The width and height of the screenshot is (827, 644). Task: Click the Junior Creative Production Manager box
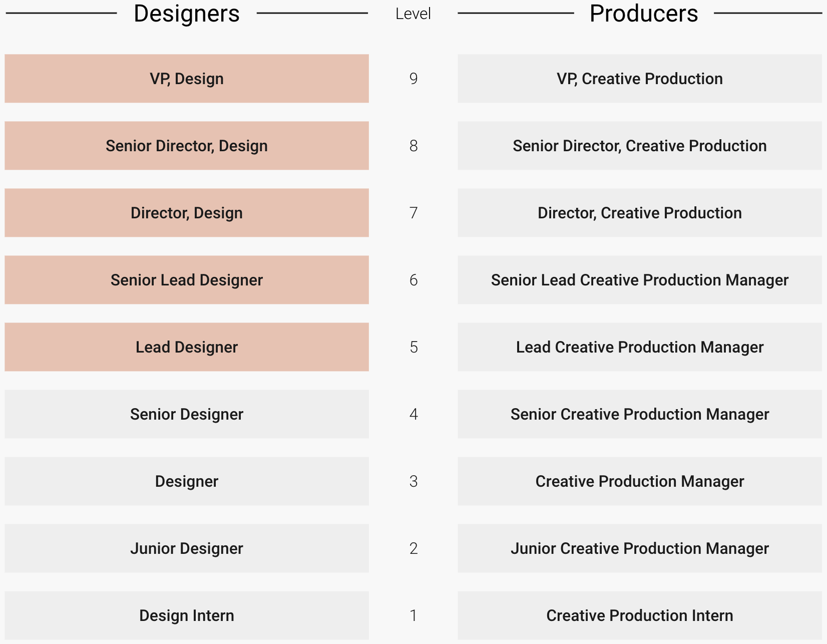tap(640, 548)
